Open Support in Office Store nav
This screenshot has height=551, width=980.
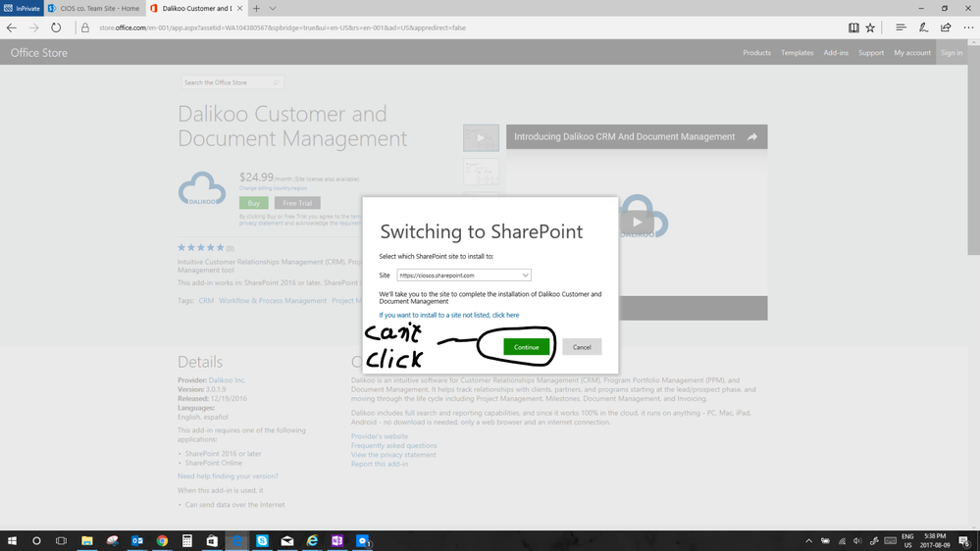coord(871,53)
